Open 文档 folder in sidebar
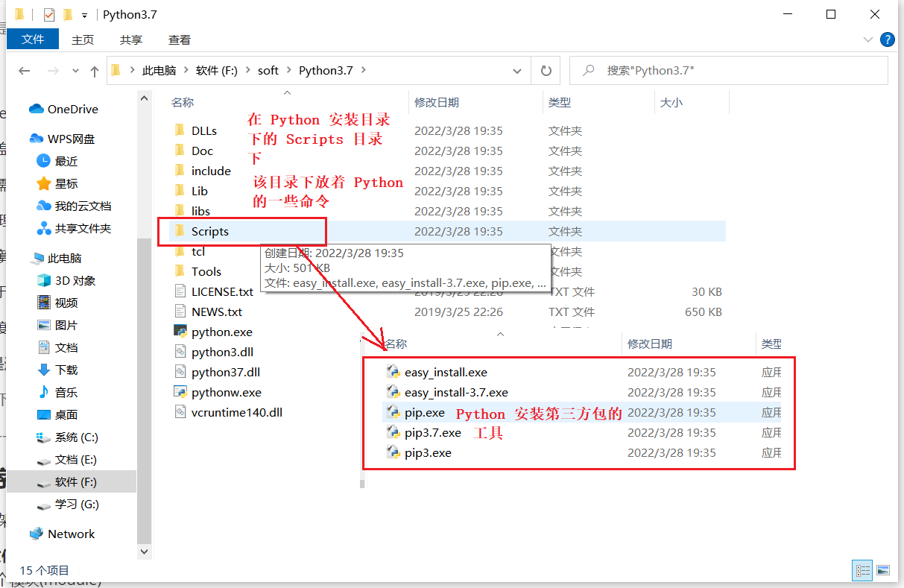 click(x=66, y=347)
